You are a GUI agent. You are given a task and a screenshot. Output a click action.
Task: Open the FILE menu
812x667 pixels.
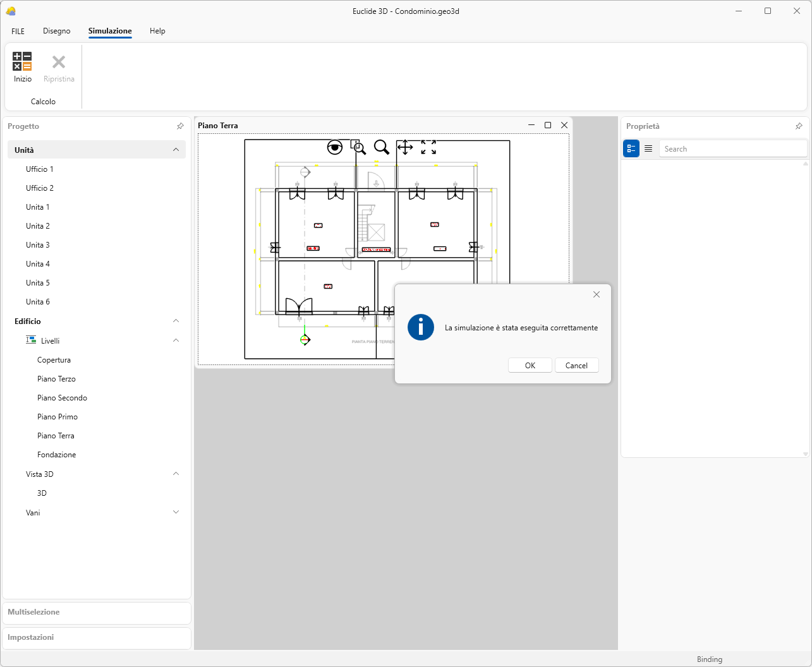pyautogui.click(x=18, y=31)
